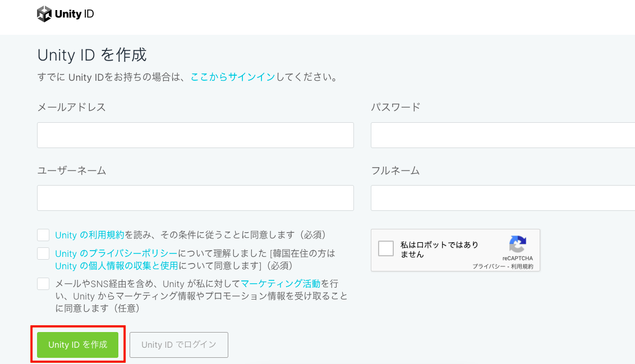Focus the メールアドレス input field
The image size is (635, 364).
[x=195, y=135]
